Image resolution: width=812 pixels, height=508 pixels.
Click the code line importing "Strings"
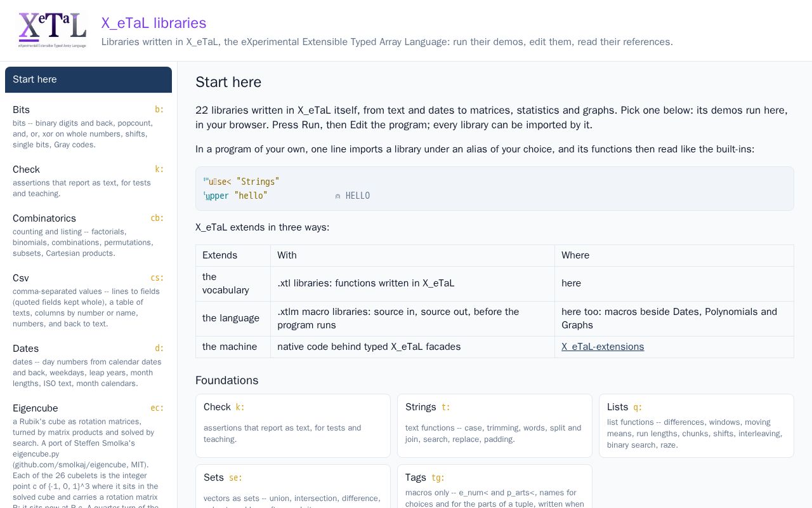[x=241, y=182]
